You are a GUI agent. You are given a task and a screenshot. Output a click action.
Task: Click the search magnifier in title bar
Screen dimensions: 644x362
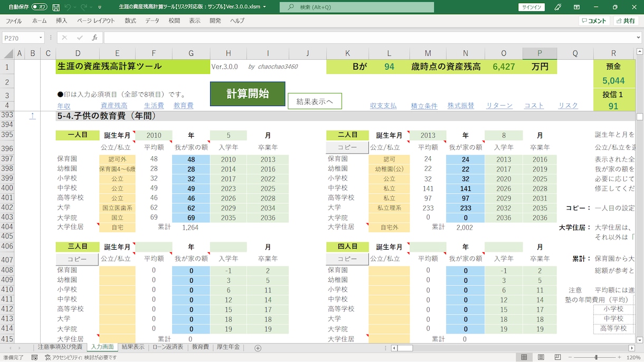point(291,7)
